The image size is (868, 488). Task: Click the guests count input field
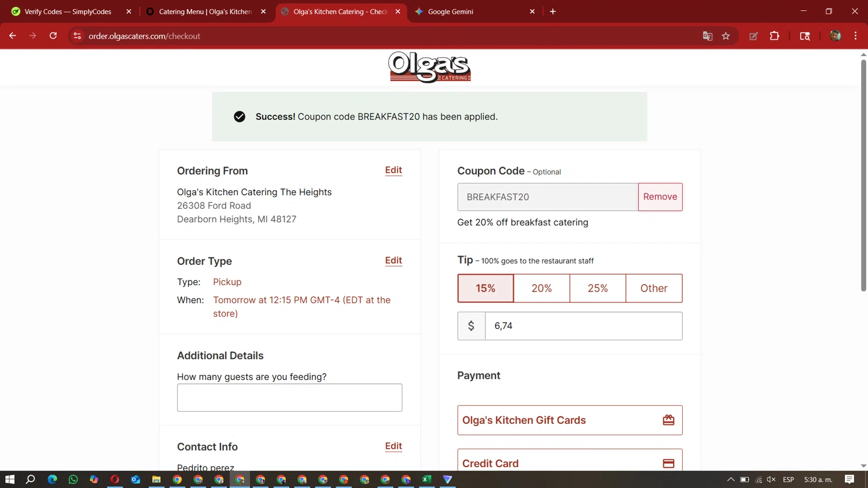[x=289, y=398]
